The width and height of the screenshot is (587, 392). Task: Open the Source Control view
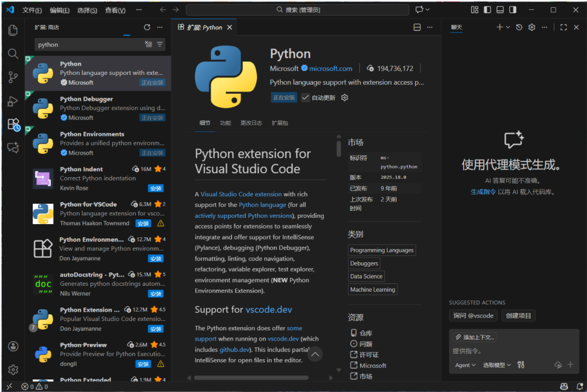pos(13,77)
